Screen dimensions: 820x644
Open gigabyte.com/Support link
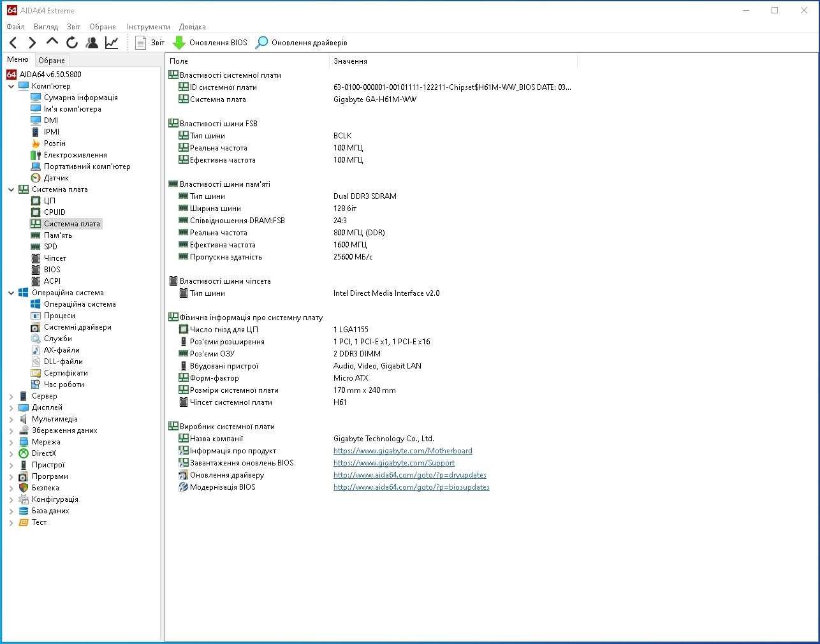(394, 463)
